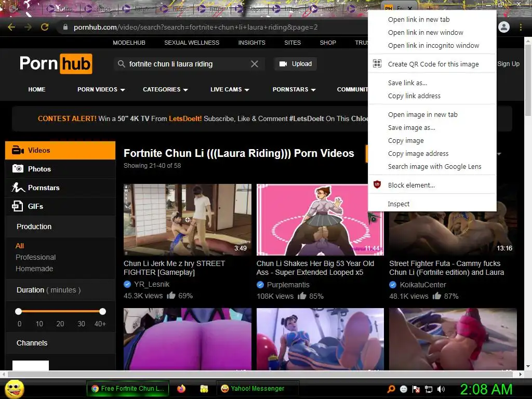Expand the PORN VIDEOS dropdown menu
Viewport: 532px width, 399px height.
pos(101,89)
